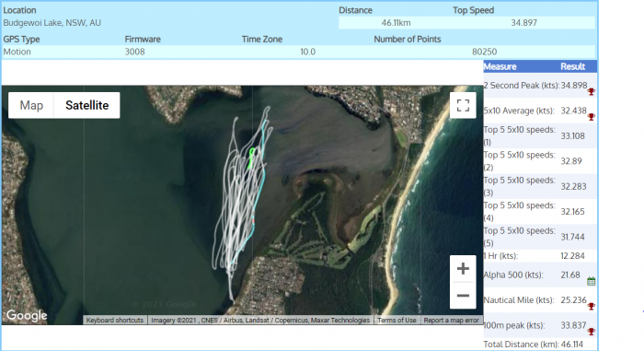The width and height of the screenshot is (644, 351).
Task: Click the Measure column header
Action: pyautogui.click(x=500, y=66)
